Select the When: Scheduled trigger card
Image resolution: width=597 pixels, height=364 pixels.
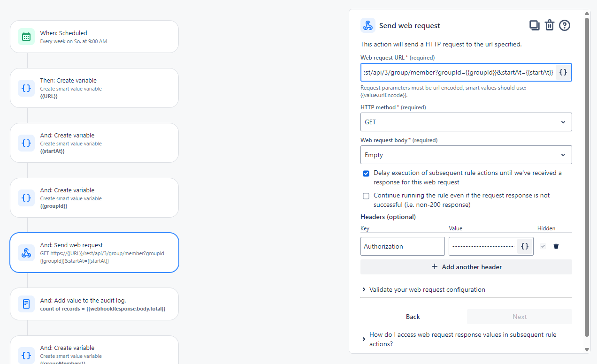(94, 37)
